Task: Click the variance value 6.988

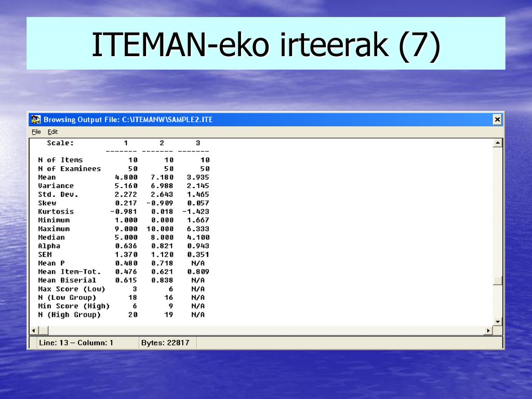Action: (x=162, y=186)
